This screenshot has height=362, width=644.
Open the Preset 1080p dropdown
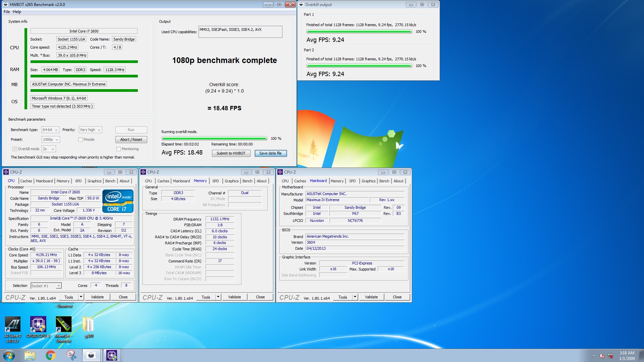(51, 139)
